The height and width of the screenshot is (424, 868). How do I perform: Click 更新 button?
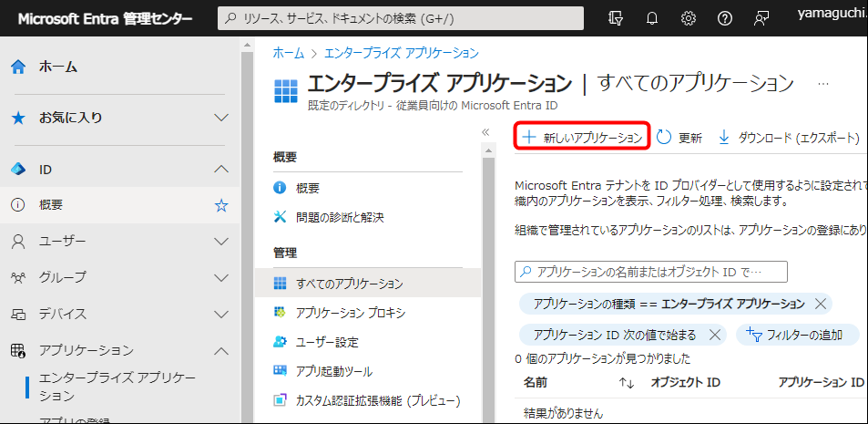(x=679, y=138)
